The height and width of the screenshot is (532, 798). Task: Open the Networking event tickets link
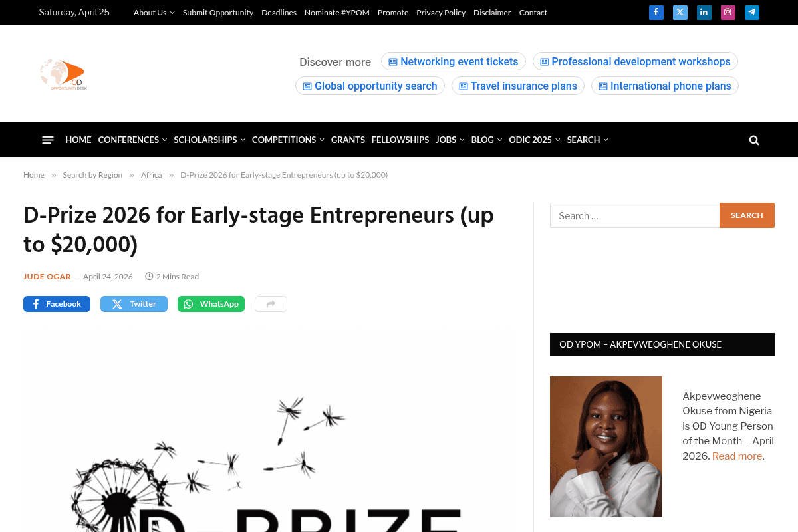454,61
